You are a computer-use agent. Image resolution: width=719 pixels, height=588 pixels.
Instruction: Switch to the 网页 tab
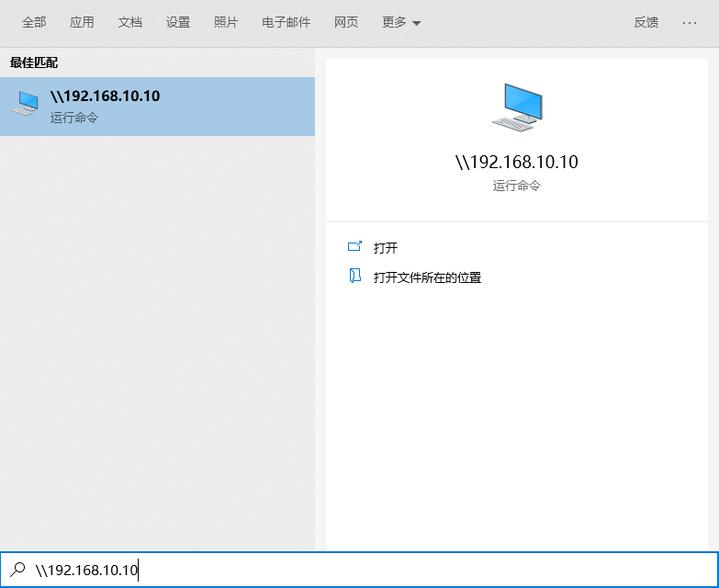pyautogui.click(x=346, y=22)
